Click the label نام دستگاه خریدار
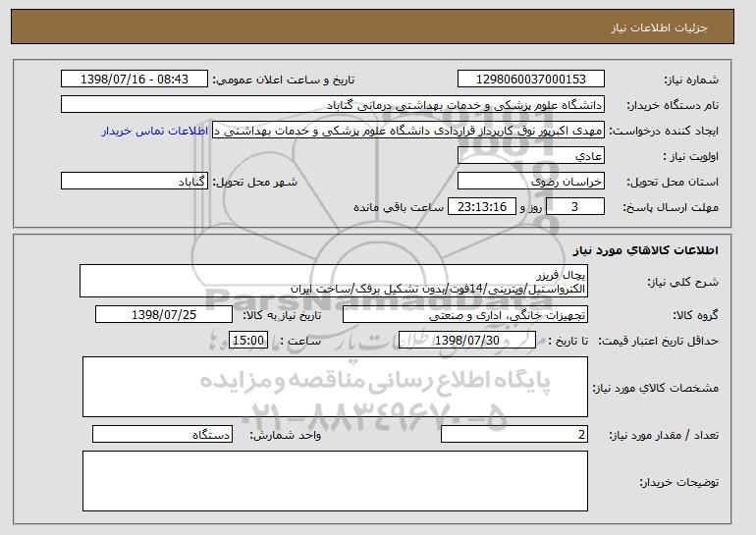This screenshot has width=756, height=535. [x=673, y=106]
